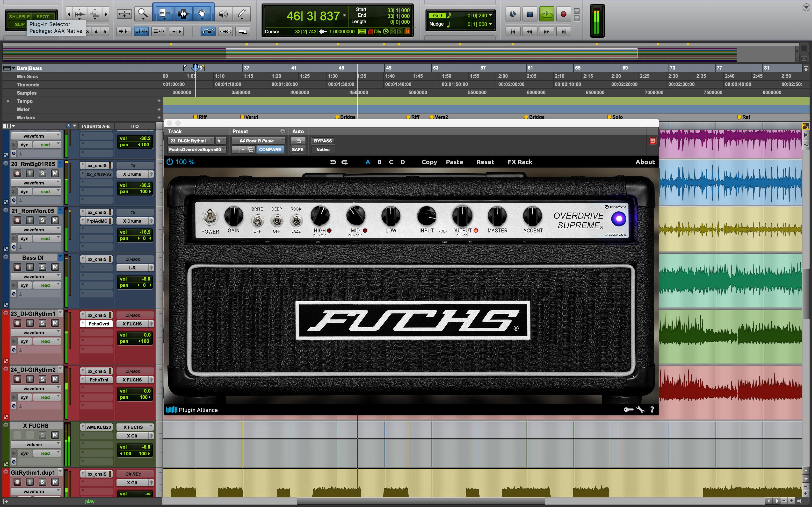The width and height of the screenshot is (812, 507).
Task: Select the Scrubber speaker tool
Action: coord(223,14)
